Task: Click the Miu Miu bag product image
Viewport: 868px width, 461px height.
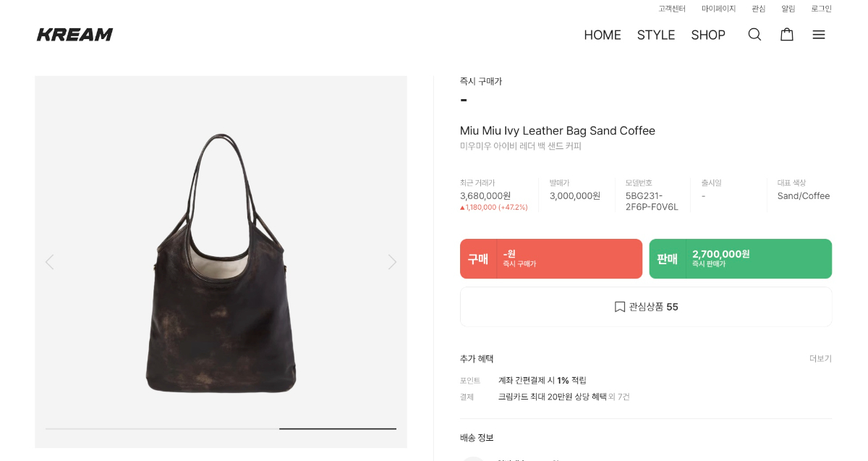Action: pos(221,264)
